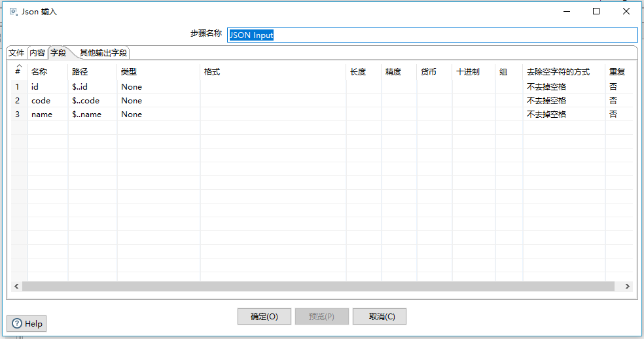Viewport: 644px width, 339px height.
Task: Click the 取消(C) button
Action: [x=379, y=316]
